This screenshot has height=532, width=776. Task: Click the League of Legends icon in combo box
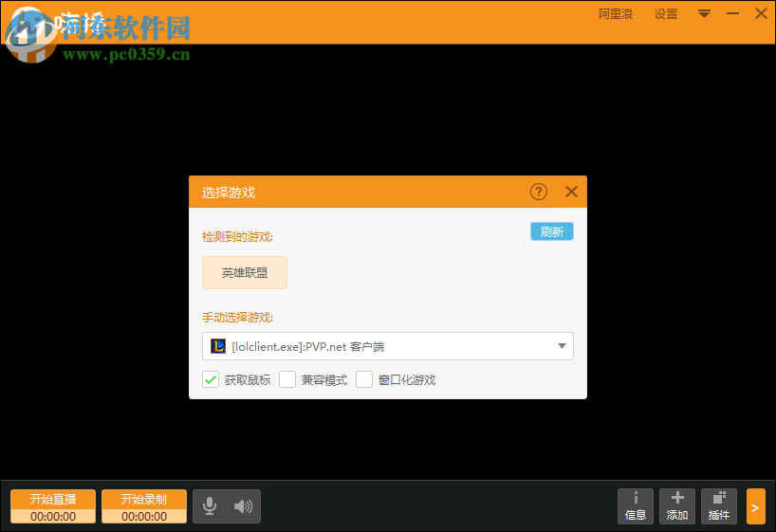218,346
